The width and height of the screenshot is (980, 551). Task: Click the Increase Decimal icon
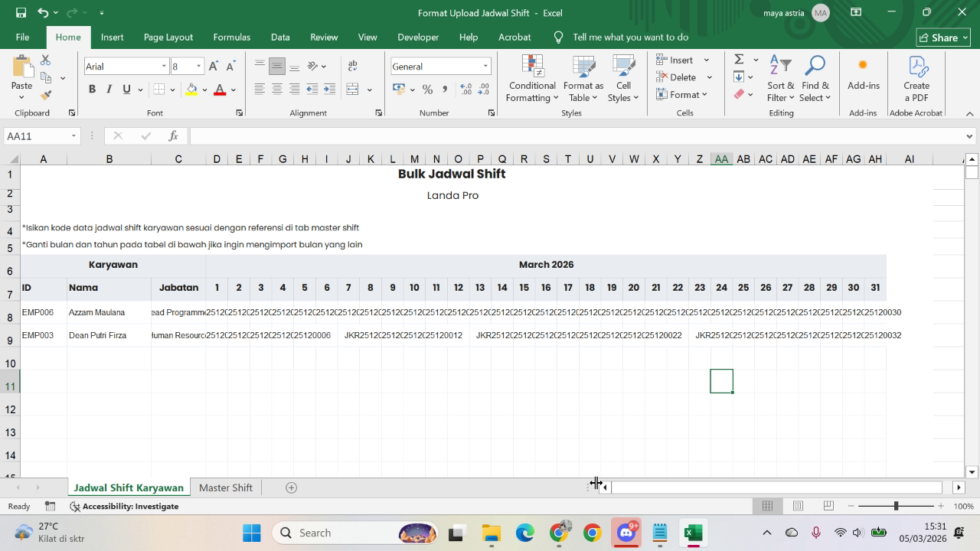click(465, 90)
